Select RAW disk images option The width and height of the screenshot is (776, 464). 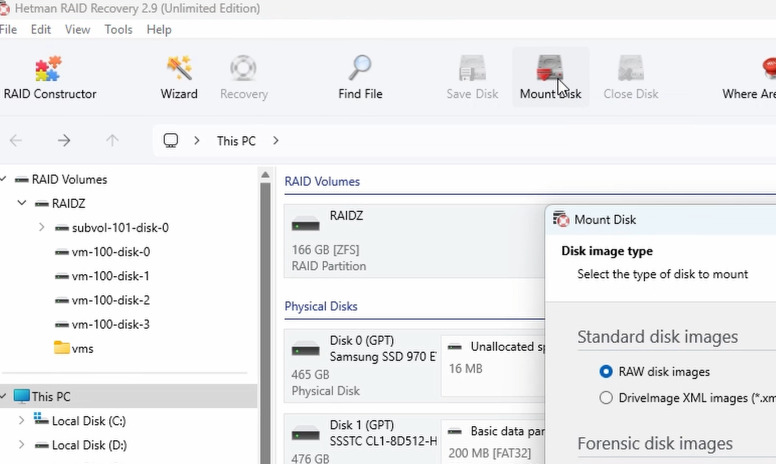click(606, 371)
